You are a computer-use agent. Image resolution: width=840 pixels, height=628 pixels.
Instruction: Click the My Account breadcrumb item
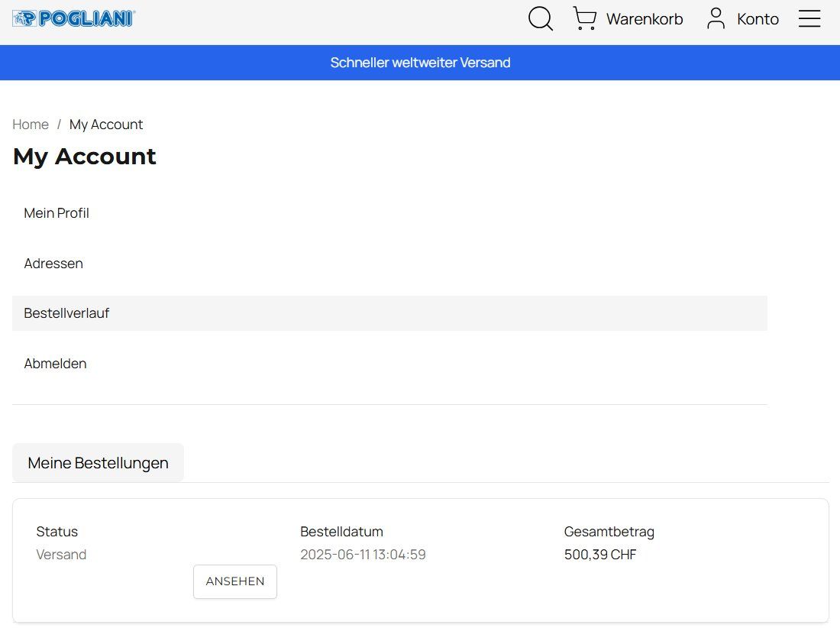106,125
